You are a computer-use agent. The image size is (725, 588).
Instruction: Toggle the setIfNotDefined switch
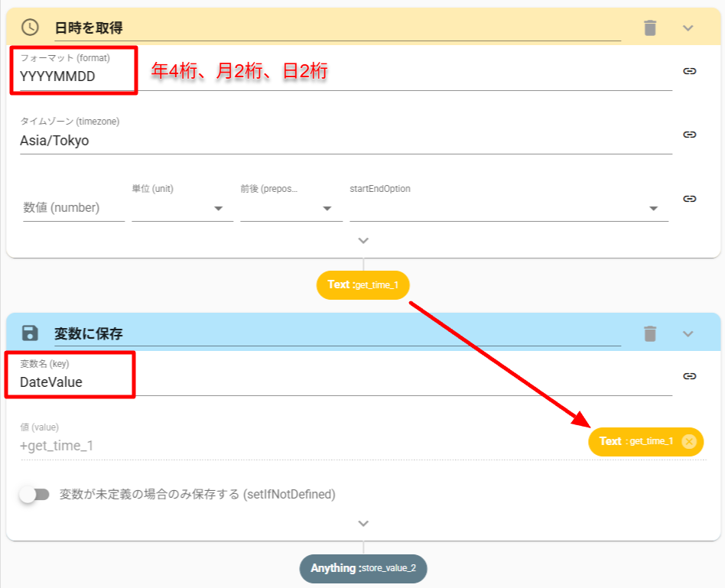click(34, 495)
